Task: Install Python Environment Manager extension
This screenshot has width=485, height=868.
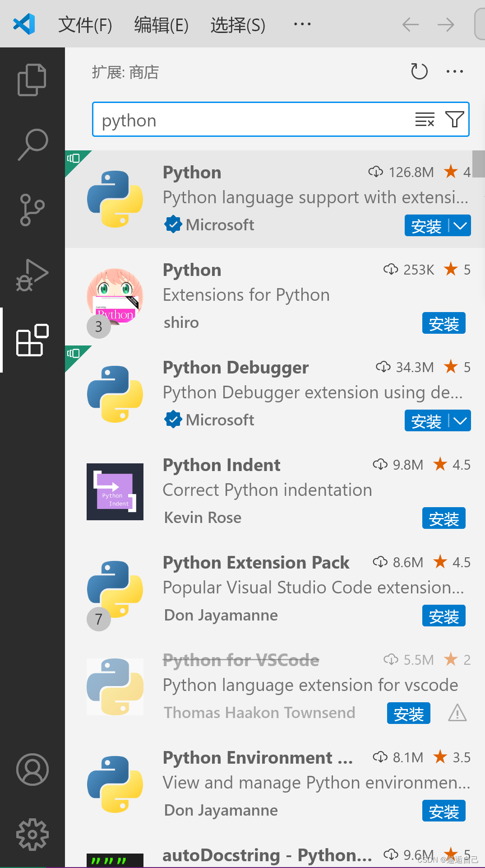Action: coord(444,811)
